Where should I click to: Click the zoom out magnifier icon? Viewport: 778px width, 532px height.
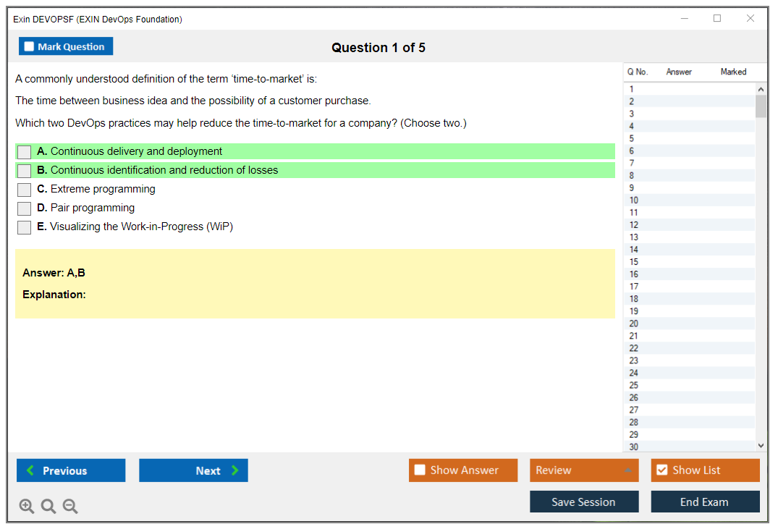[x=70, y=507]
